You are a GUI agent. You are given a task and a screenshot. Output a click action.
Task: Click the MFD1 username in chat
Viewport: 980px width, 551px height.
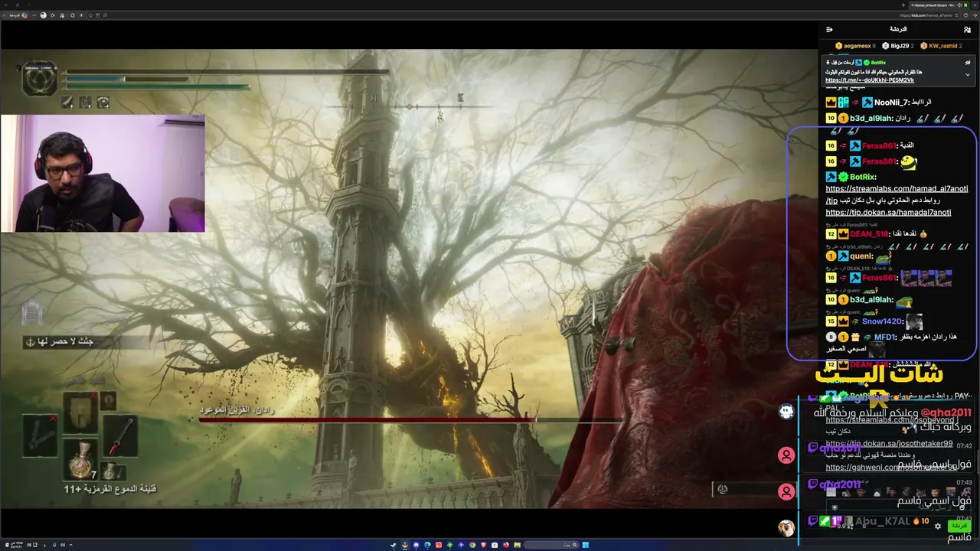(x=884, y=337)
